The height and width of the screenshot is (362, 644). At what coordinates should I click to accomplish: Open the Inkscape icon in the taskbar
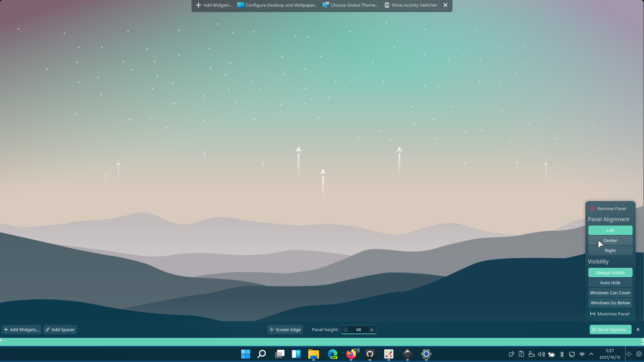click(408, 354)
